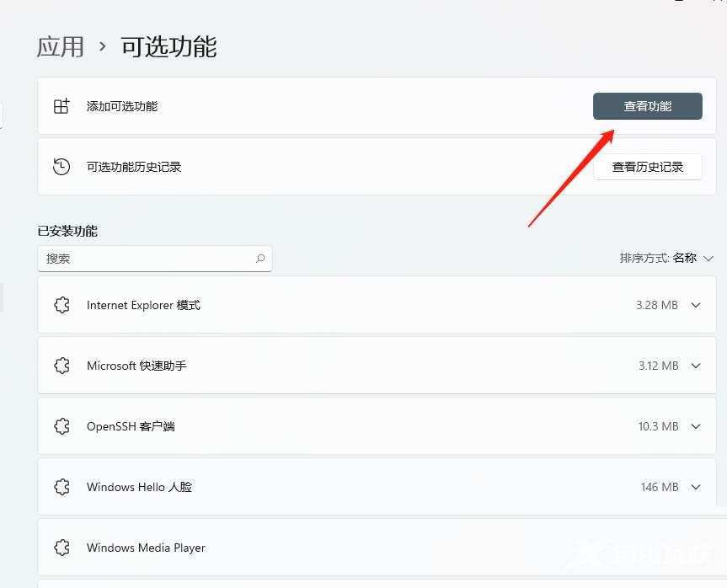Click the Internet Explorer 模式 feature icon
This screenshot has width=727, height=588.
(61, 305)
